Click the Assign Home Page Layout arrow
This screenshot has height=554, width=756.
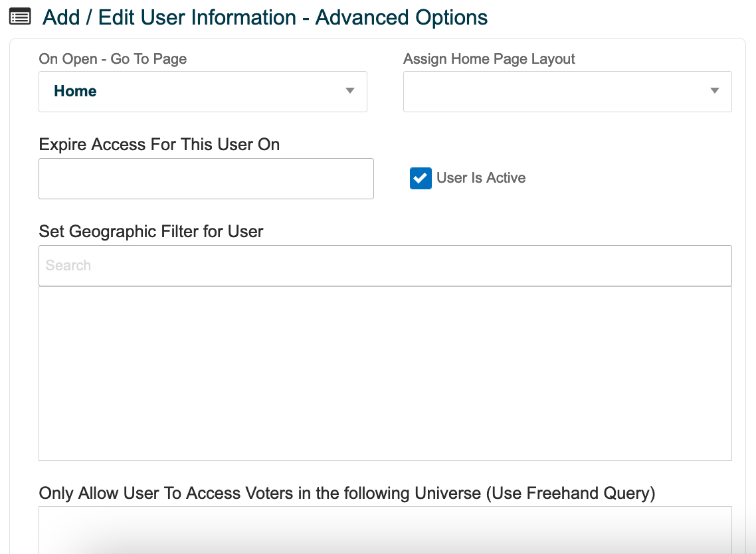[x=713, y=91]
